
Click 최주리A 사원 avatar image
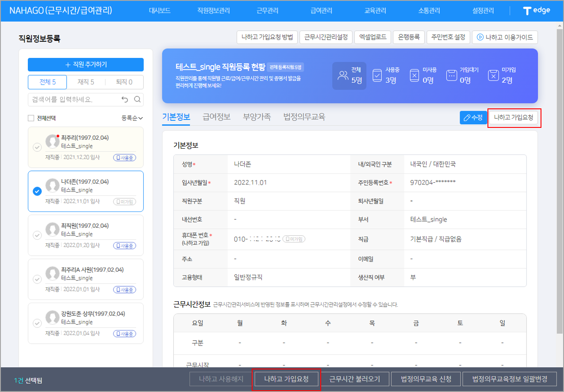(x=53, y=273)
